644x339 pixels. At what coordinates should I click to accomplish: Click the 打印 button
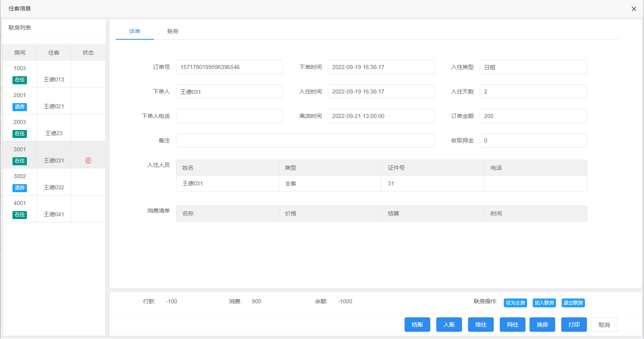(574, 325)
